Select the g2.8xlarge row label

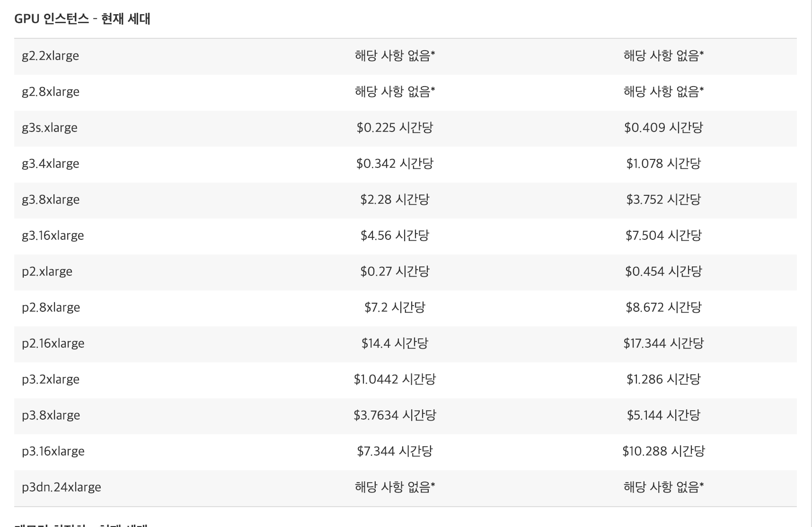(51, 92)
